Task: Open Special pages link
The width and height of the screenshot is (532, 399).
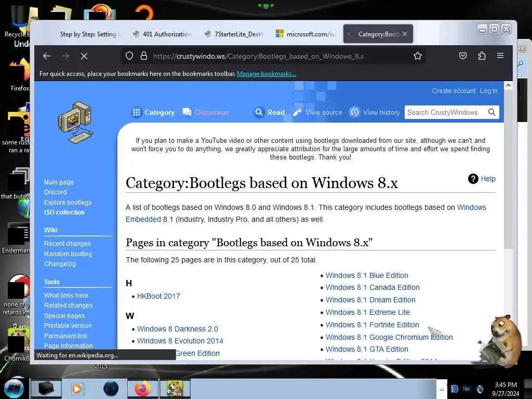Action: click(64, 315)
